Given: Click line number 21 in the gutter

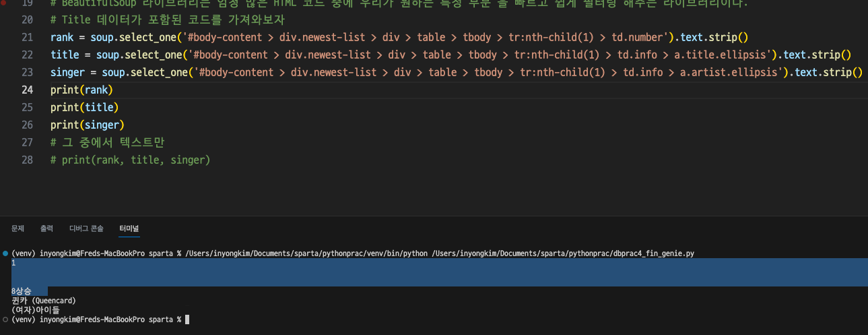Looking at the screenshot, I should [27, 37].
